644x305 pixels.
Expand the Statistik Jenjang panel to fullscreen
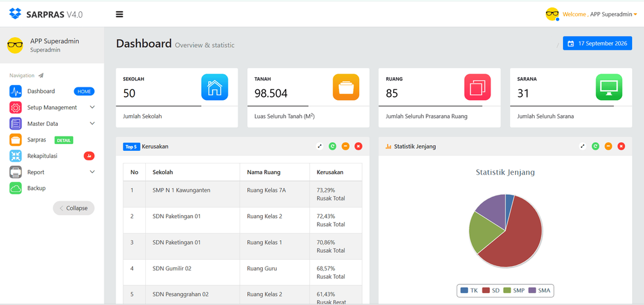tap(582, 146)
